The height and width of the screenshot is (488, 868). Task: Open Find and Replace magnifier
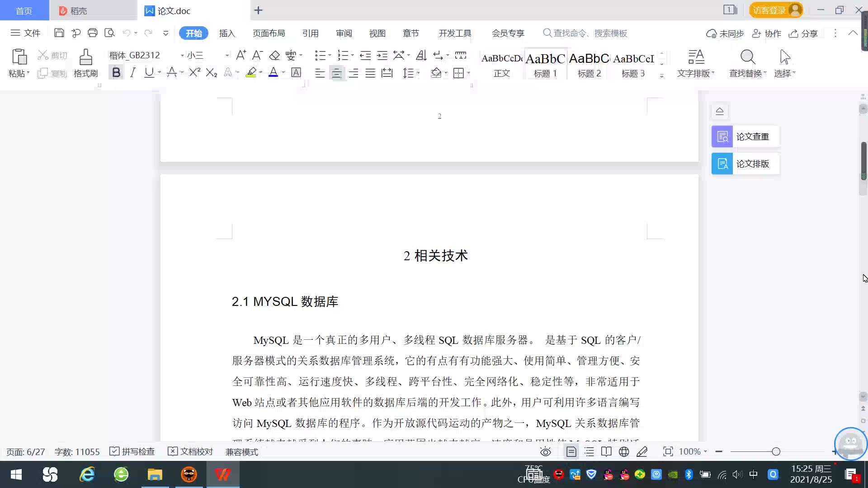747,57
